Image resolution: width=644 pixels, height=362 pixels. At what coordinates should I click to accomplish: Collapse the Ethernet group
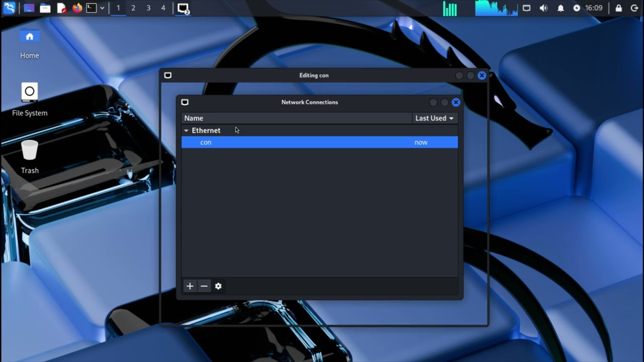pos(186,130)
